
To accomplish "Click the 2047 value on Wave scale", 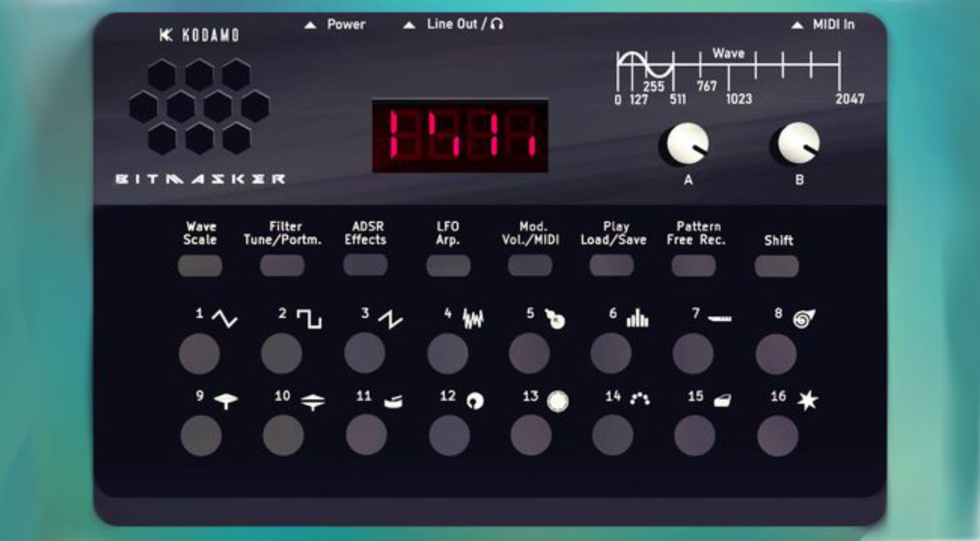I will point(850,99).
